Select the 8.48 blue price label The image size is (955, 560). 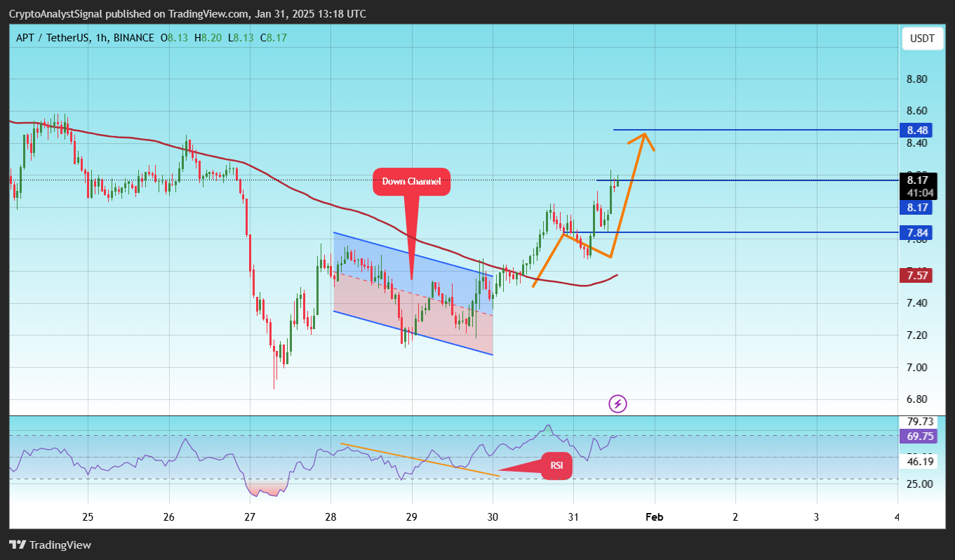(x=918, y=131)
